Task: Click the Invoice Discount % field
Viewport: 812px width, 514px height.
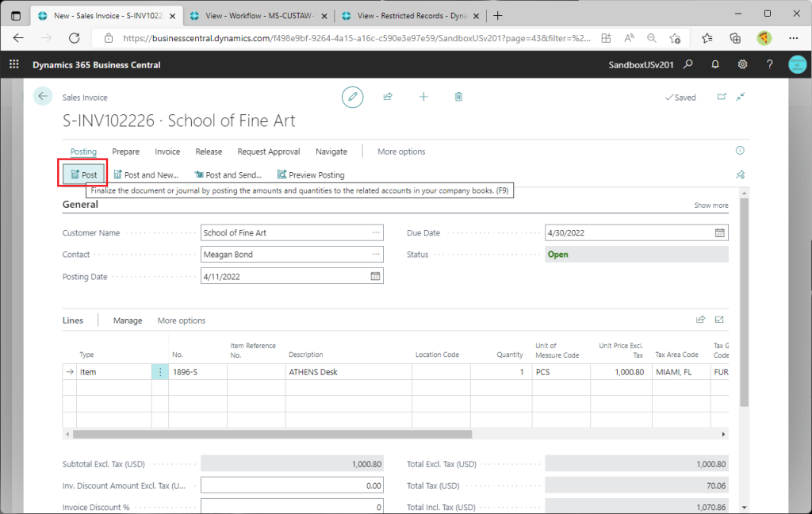Action: click(x=292, y=507)
